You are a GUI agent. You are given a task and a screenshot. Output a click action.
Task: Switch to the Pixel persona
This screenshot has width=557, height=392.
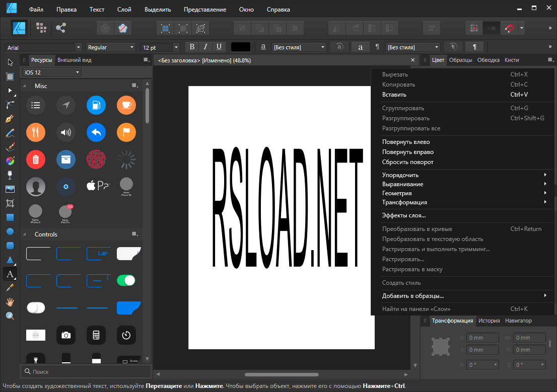[x=41, y=28]
